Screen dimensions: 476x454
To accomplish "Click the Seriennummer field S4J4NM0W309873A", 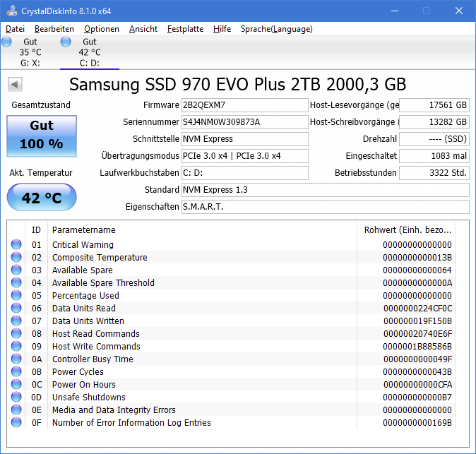I will (x=244, y=122).
